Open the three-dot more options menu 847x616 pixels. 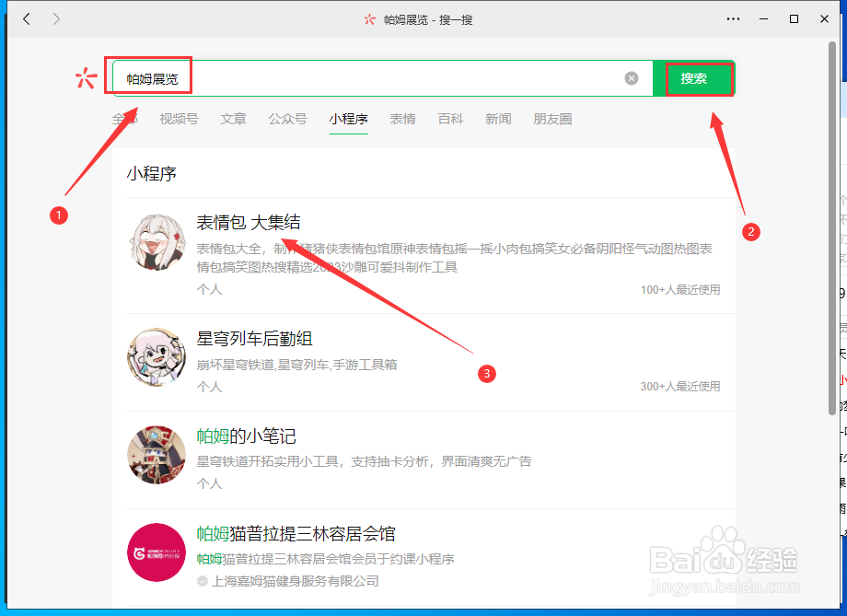tap(733, 19)
